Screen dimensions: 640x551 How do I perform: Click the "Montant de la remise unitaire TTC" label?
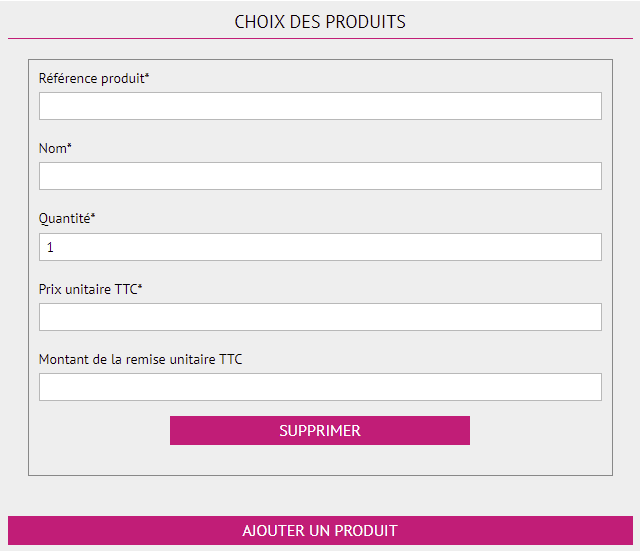point(140,359)
